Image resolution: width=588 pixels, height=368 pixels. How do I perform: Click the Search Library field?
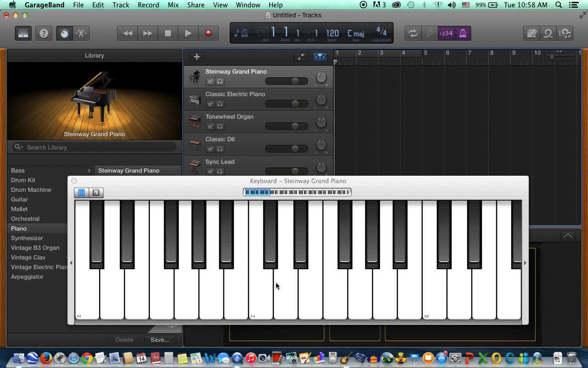click(95, 147)
